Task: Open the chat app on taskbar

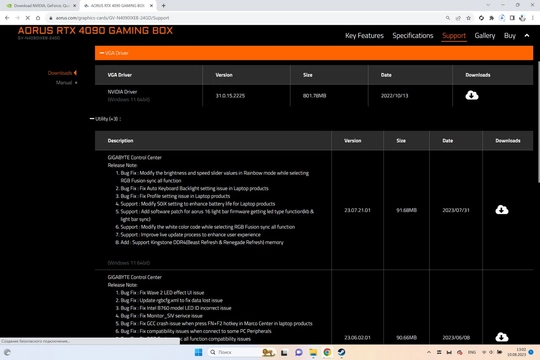Action: tap(299, 352)
